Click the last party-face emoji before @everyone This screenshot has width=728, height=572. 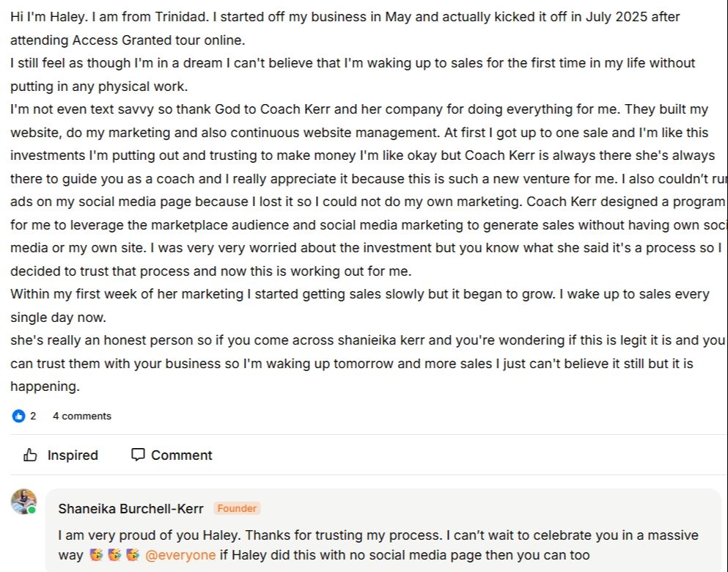click(133, 555)
